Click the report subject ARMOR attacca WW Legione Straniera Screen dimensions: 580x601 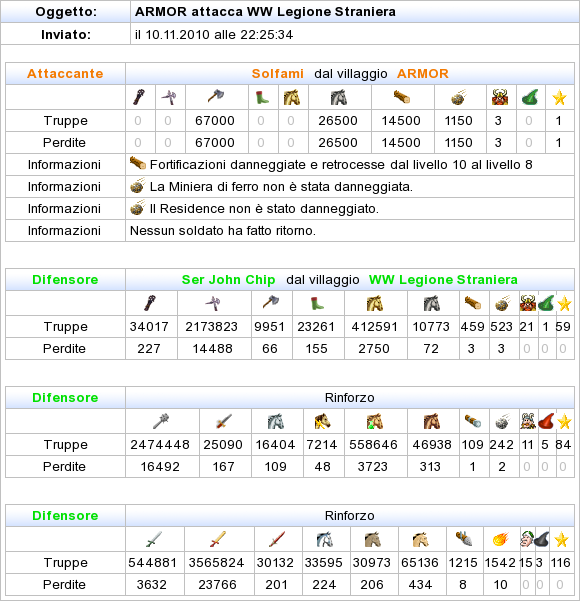point(265,11)
